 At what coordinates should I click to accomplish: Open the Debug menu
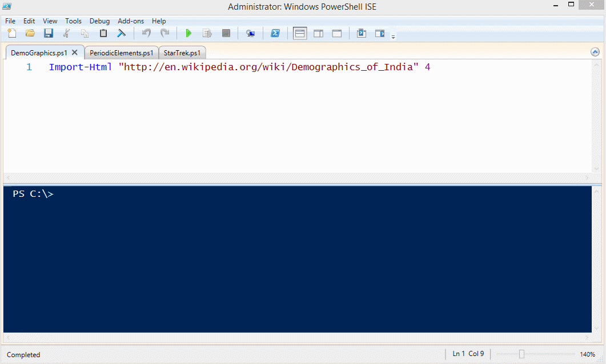[x=99, y=21]
